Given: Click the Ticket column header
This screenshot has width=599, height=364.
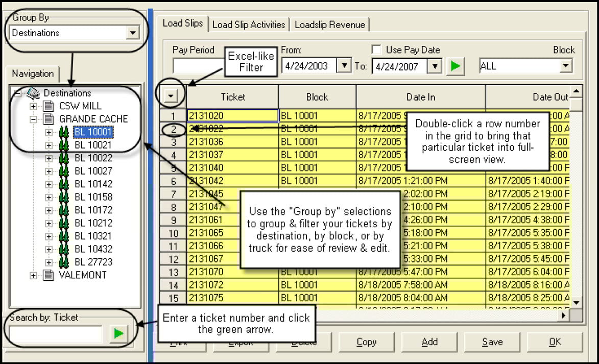Looking at the screenshot, I should tap(233, 97).
